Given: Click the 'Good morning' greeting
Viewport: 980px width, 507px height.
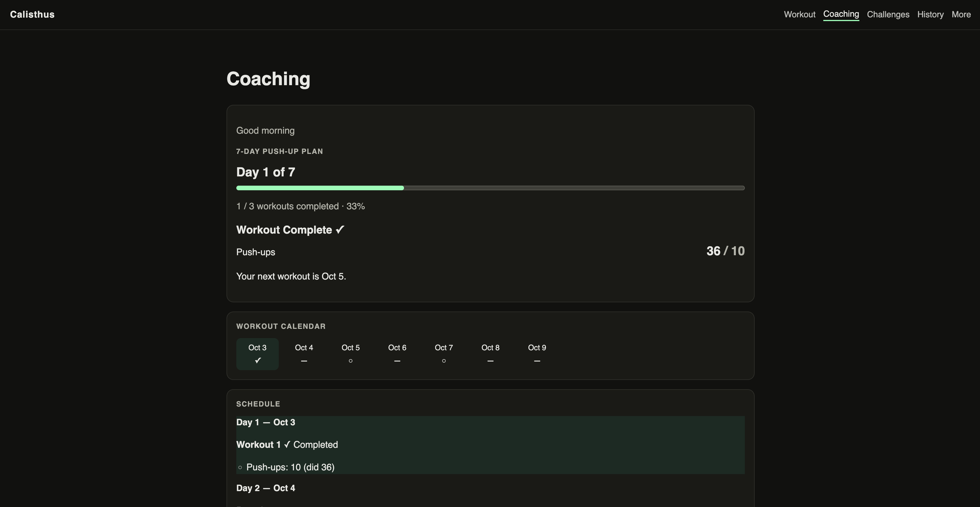Looking at the screenshot, I should tap(265, 131).
